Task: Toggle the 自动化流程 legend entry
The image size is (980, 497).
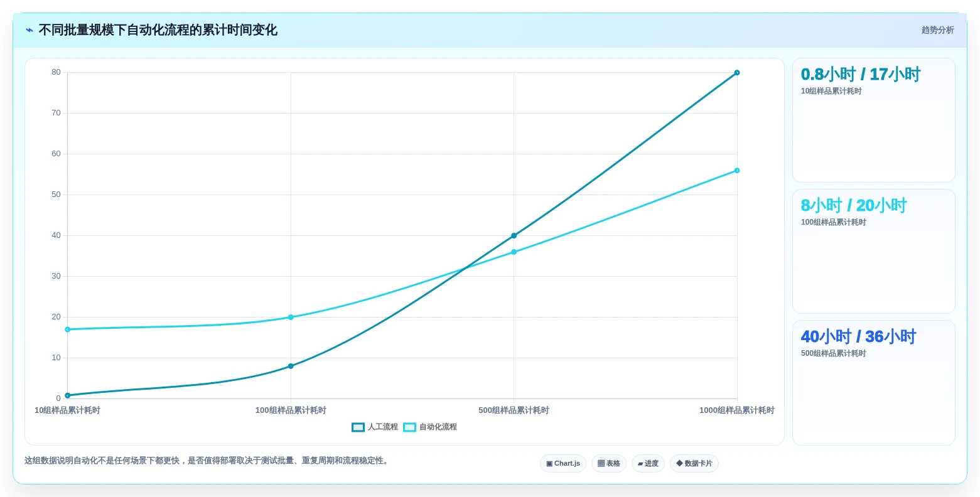Action: click(x=430, y=427)
